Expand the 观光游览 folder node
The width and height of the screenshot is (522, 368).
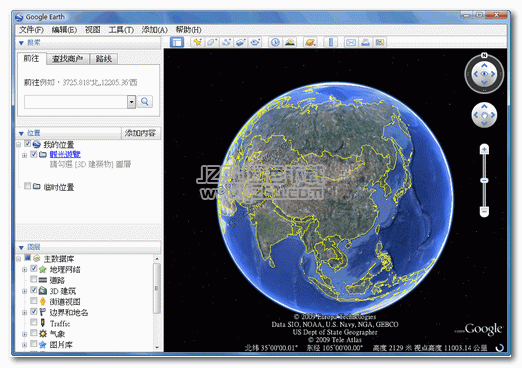pyautogui.click(x=24, y=155)
